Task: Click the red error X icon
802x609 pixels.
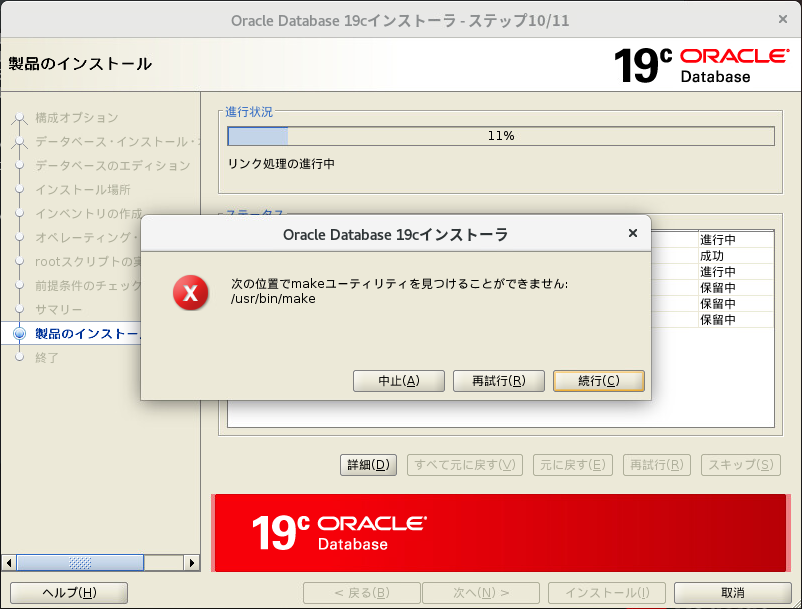Action: point(190,292)
